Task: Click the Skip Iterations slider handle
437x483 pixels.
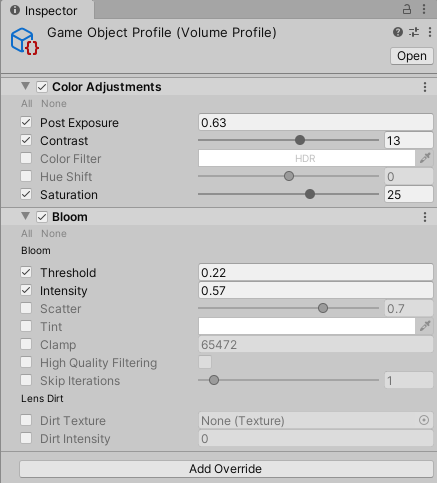Action: pyautogui.click(x=214, y=380)
